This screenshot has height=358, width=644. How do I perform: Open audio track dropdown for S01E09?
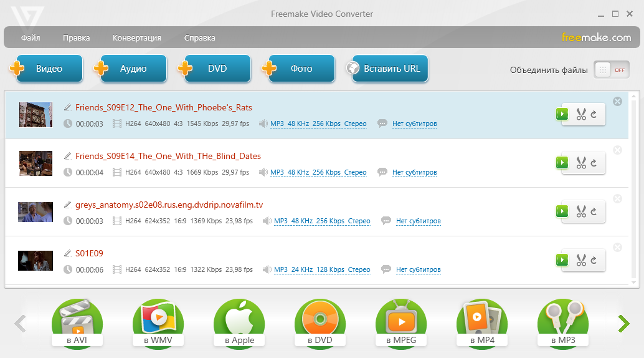321,270
